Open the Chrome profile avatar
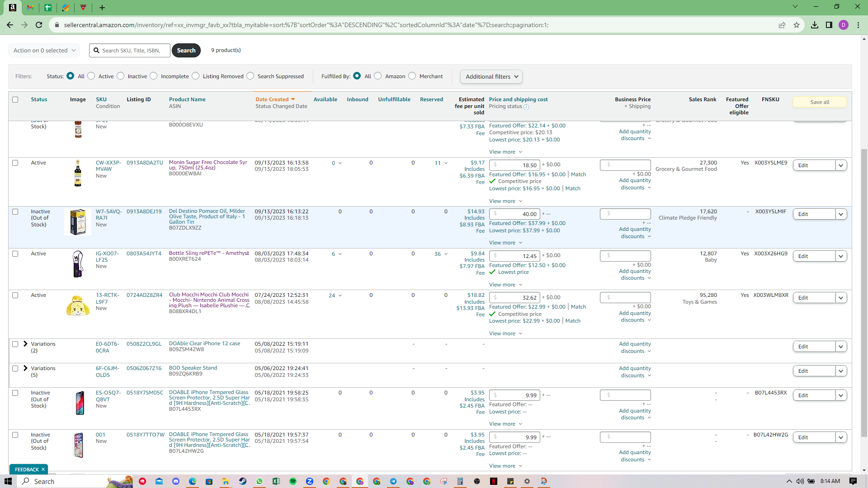868x488 pixels. pyautogui.click(x=844, y=25)
